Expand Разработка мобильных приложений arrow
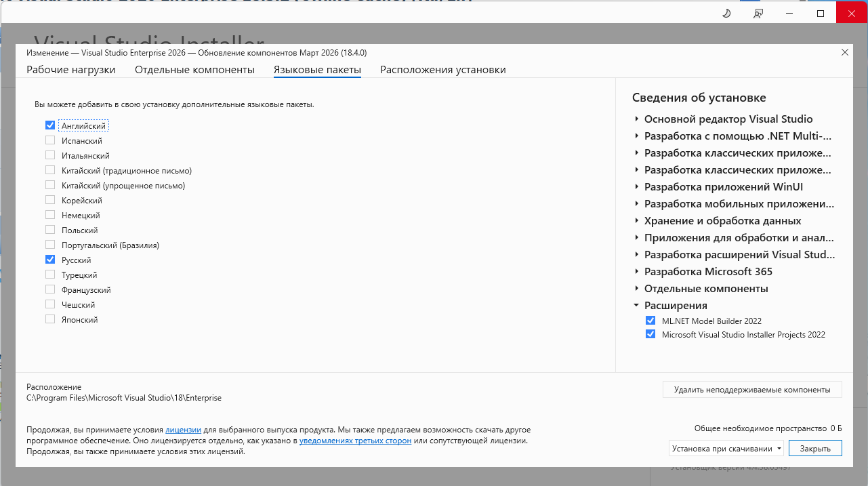Viewport: 868px width, 486px height. point(637,203)
